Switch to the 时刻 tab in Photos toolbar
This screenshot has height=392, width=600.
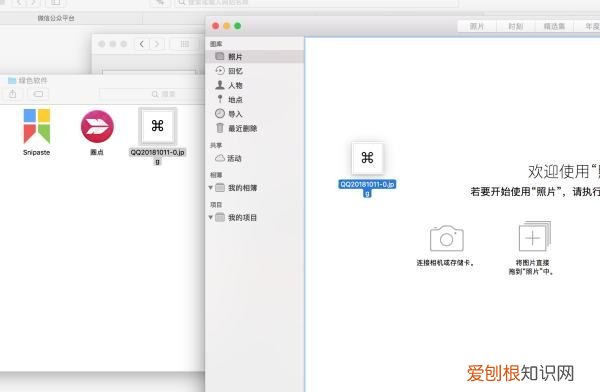(x=515, y=26)
